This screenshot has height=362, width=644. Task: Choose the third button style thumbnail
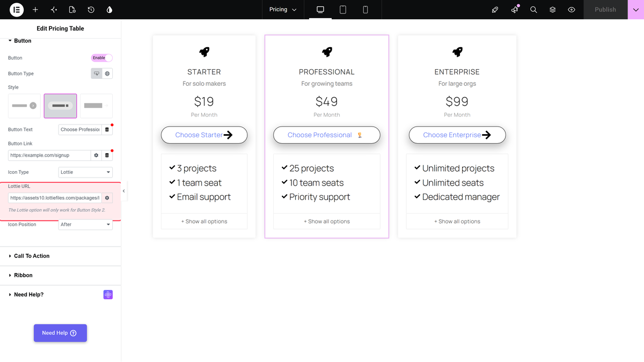(x=96, y=106)
